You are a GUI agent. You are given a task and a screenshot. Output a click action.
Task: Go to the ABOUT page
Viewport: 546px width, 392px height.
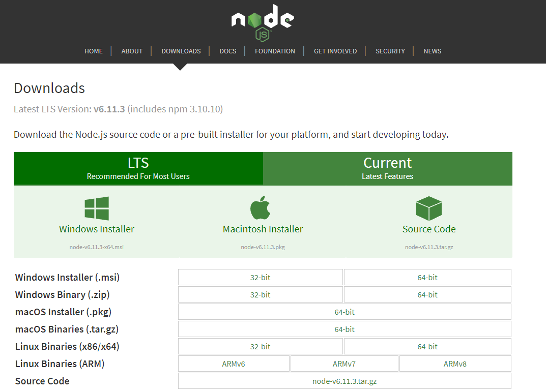(132, 51)
